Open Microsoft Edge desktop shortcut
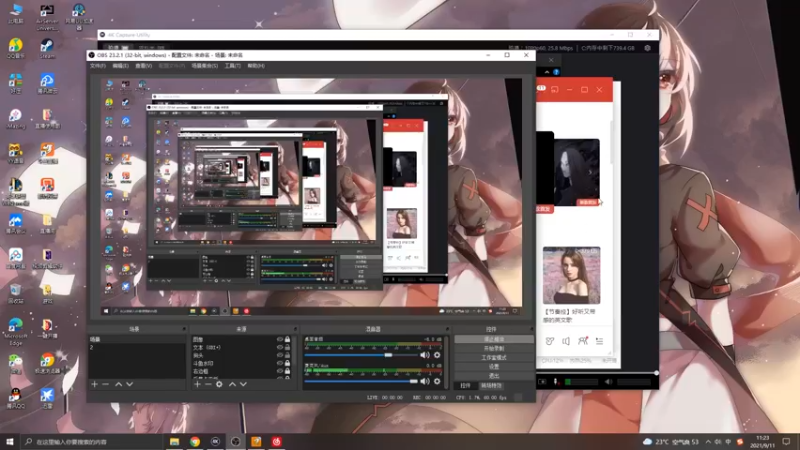This screenshot has width=800, height=450. click(15, 331)
